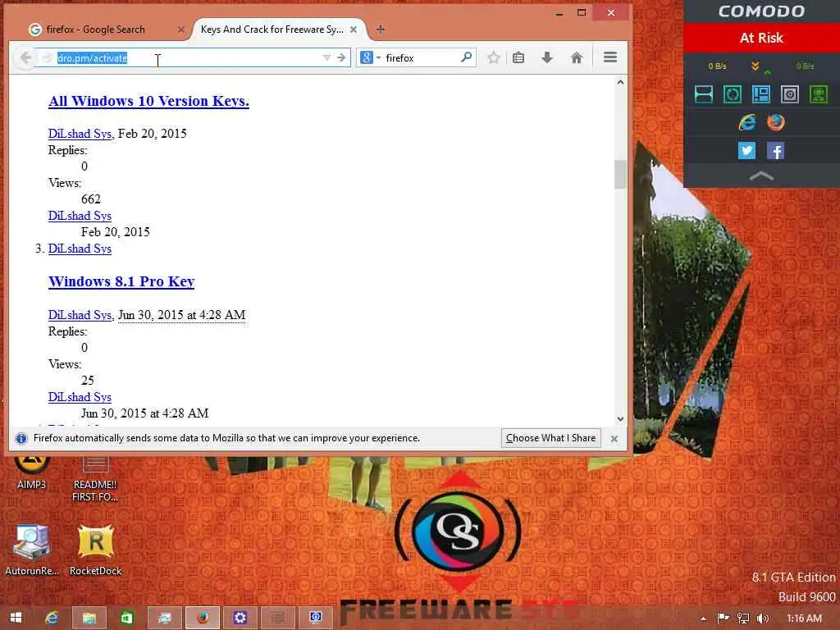Click DiLshad Sys link next to number 3
Image resolution: width=840 pixels, height=630 pixels.
[x=80, y=249]
